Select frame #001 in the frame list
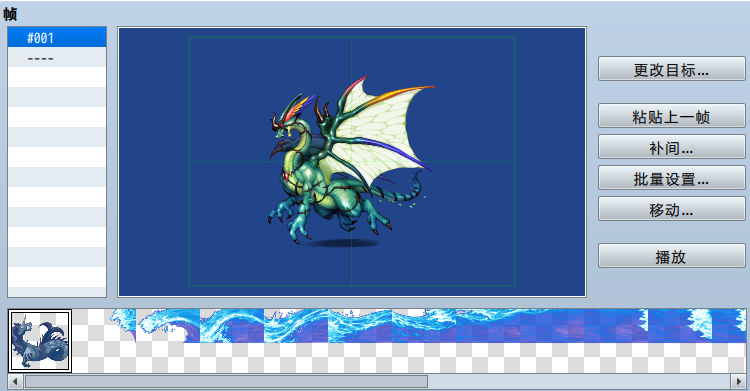The image size is (750, 391). tap(57, 37)
